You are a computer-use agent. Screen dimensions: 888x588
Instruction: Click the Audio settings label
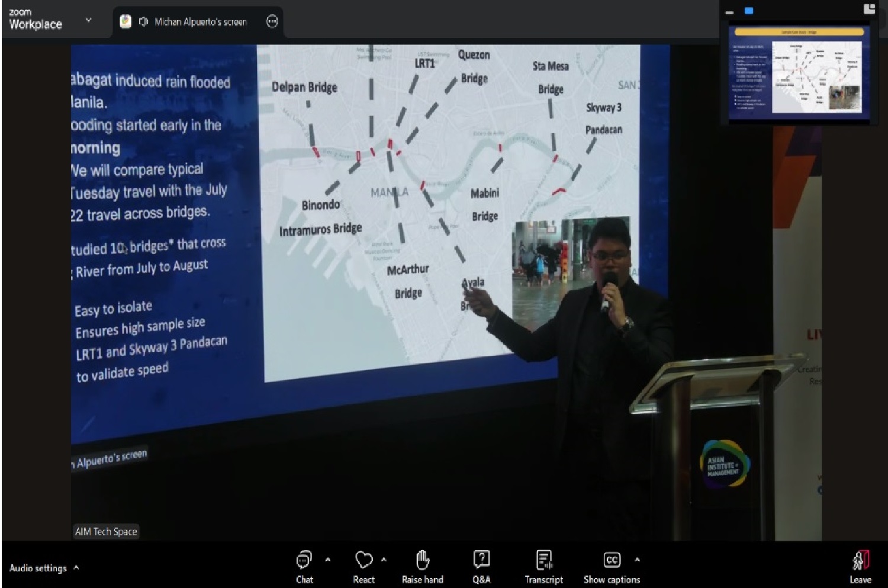point(38,568)
